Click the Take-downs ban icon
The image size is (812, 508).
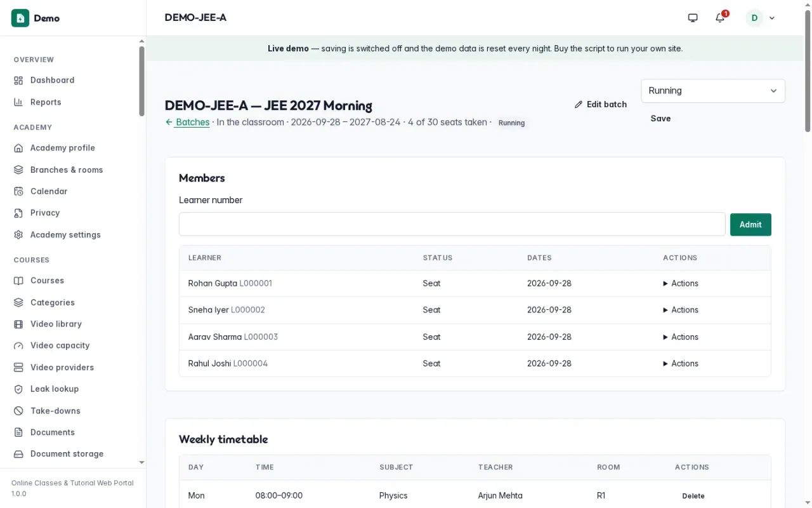[18, 411]
